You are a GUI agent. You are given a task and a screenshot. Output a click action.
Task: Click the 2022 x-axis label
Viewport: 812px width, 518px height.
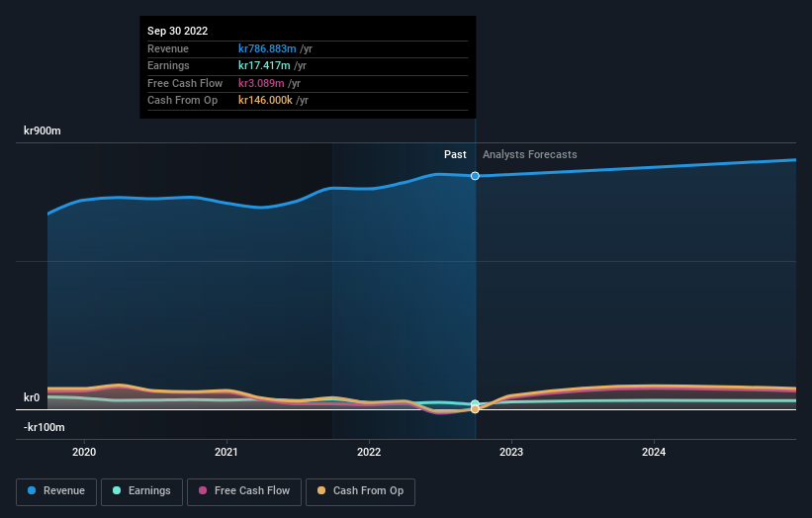369,452
